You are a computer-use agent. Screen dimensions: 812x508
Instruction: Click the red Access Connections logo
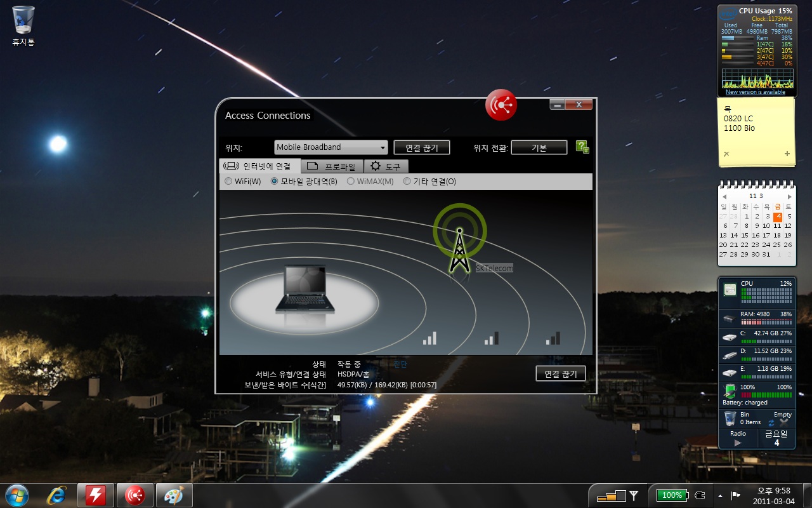[501, 105]
